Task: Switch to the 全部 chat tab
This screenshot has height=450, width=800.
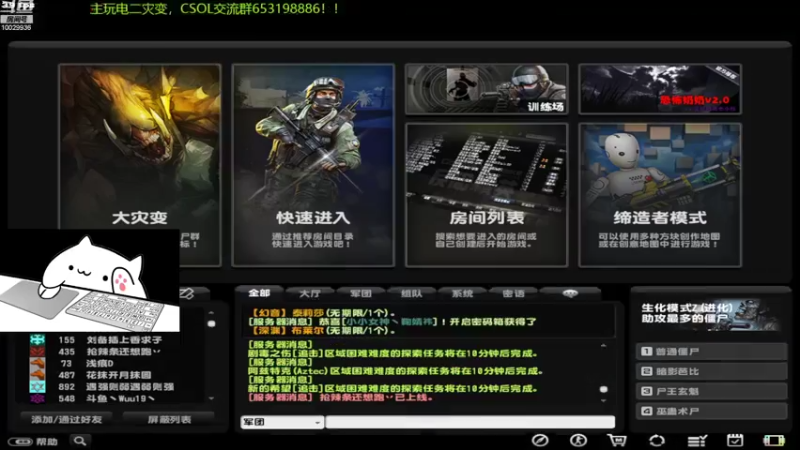Action: [259, 293]
